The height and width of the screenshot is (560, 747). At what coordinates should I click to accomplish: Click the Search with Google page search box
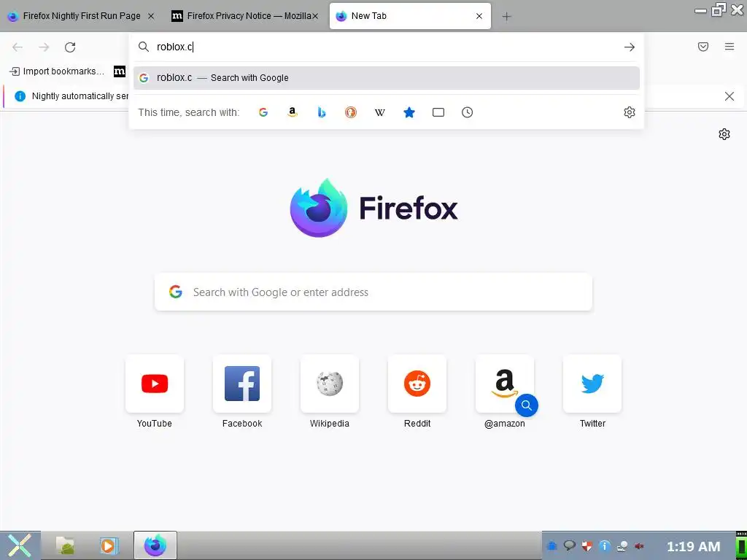pyautogui.click(x=373, y=292)
